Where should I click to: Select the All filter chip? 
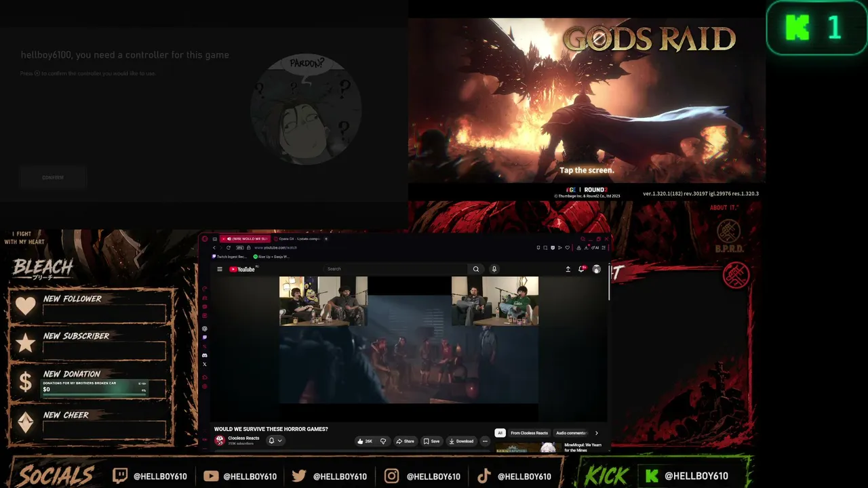(500, 433)
